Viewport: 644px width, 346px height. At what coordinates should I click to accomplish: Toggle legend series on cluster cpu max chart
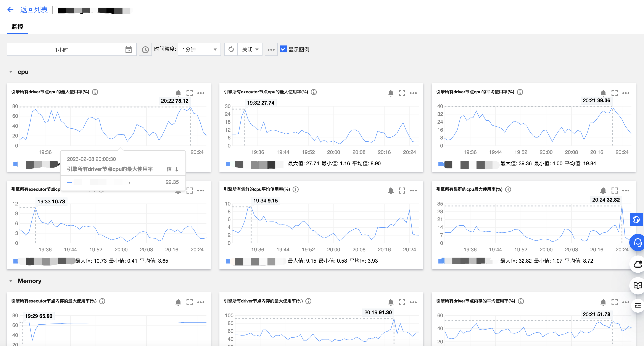click(x=441, y=261)
